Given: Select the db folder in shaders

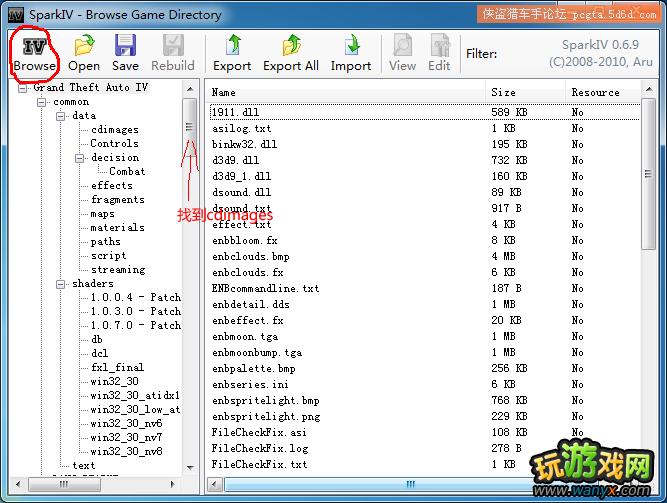Looking at the screenshot, I should [97, 340].
